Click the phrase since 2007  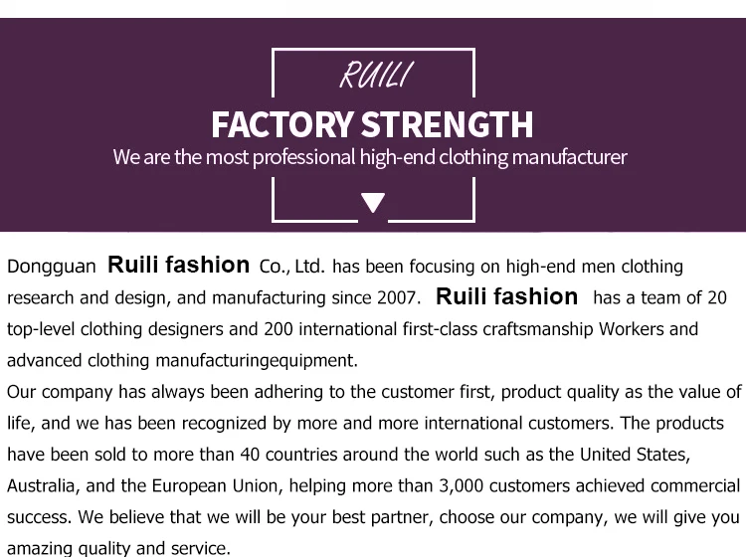(x=388, y=297)
